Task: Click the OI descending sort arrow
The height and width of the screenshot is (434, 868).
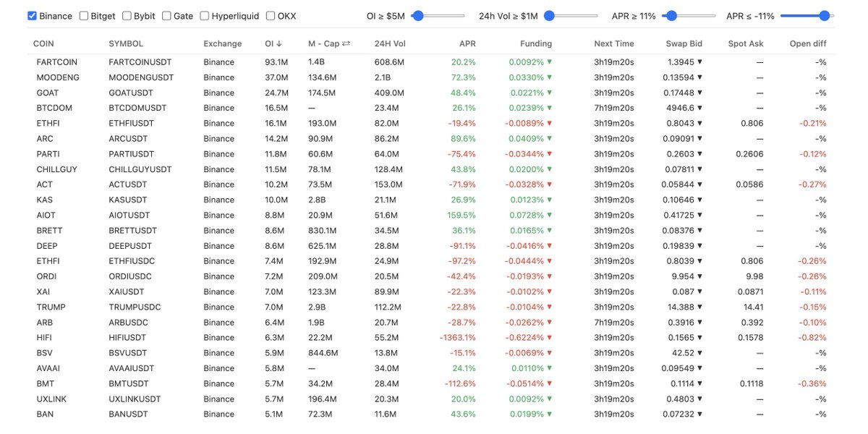Action: coord(279,44)
